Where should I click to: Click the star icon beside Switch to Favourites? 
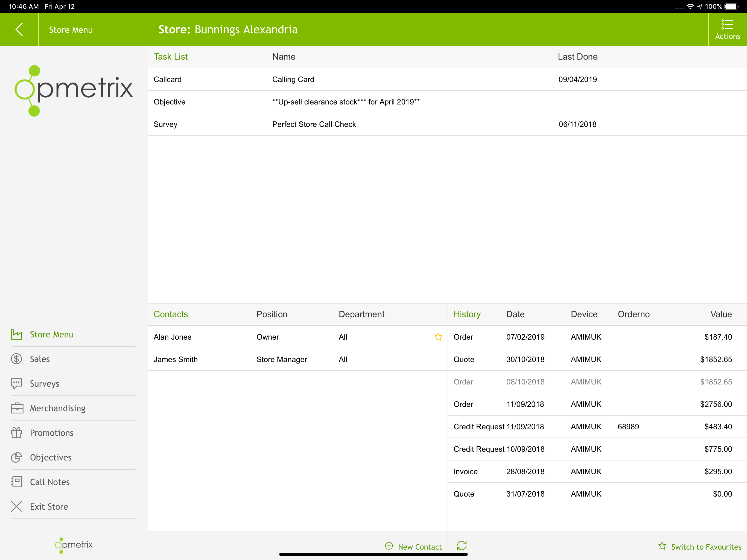pyautogui.click(x=662, y=546)
